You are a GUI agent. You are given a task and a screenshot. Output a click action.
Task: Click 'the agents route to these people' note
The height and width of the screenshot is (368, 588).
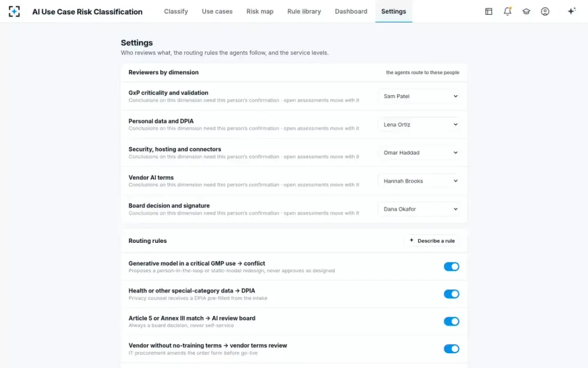coord(422,73)
